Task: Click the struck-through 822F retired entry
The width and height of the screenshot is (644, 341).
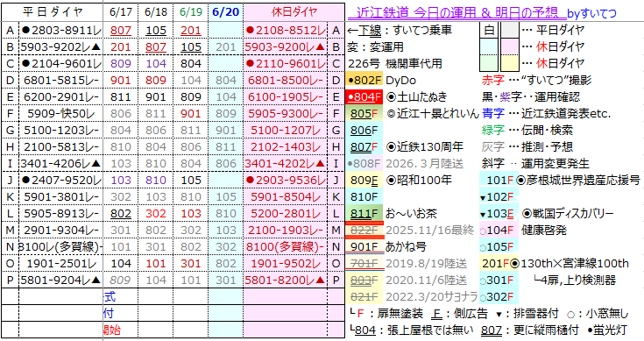Action: pos(364,230)
